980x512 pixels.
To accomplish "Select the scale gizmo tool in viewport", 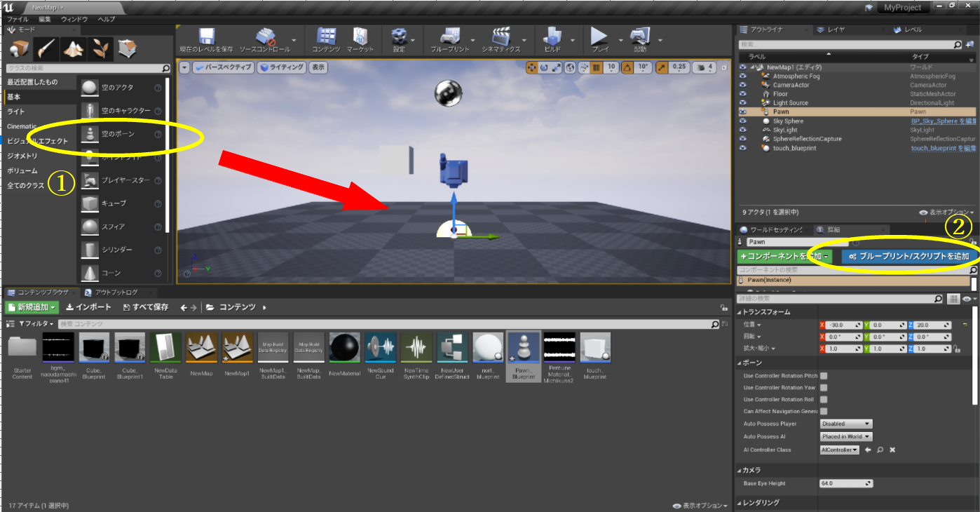I will point(557,67).
